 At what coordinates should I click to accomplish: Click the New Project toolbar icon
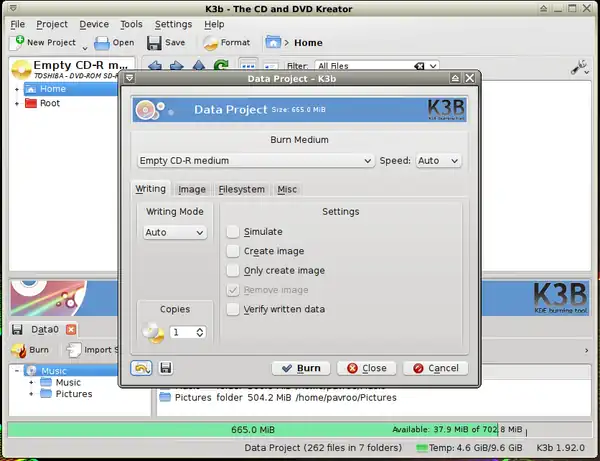[x=18, y=43]
